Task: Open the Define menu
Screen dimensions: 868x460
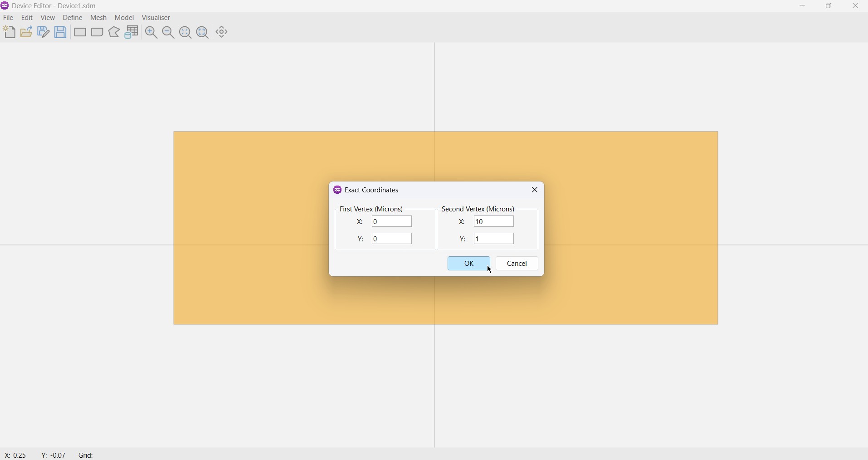Action: click(73, 18)
